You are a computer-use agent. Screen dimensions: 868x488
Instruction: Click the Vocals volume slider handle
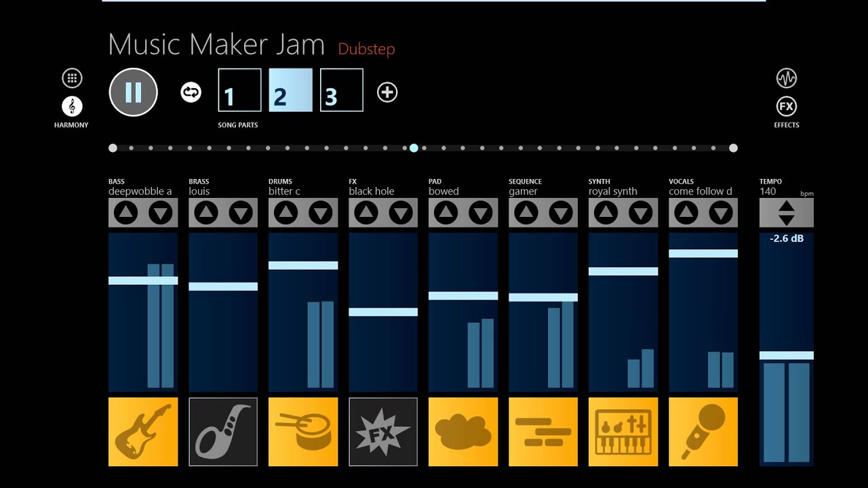(x=703, y=253)
